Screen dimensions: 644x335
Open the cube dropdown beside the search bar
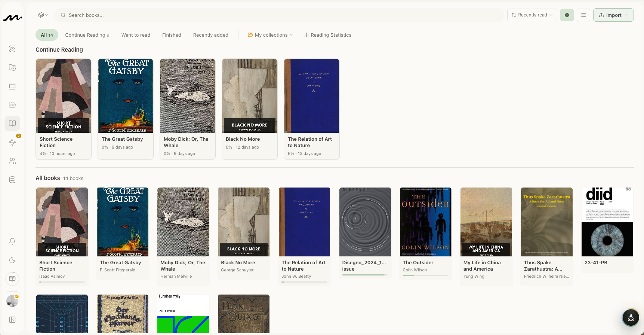tap(43, 15)
